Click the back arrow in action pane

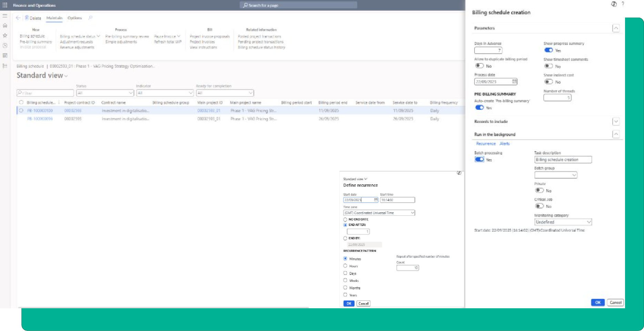(18, 18)
